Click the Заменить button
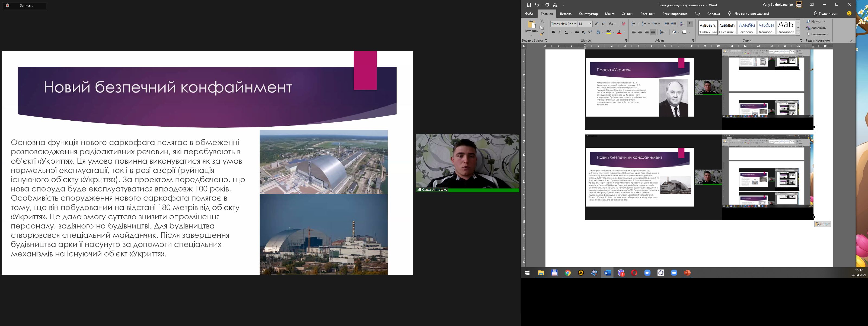Viewport: 868px width, 326px height. [816, 28]
